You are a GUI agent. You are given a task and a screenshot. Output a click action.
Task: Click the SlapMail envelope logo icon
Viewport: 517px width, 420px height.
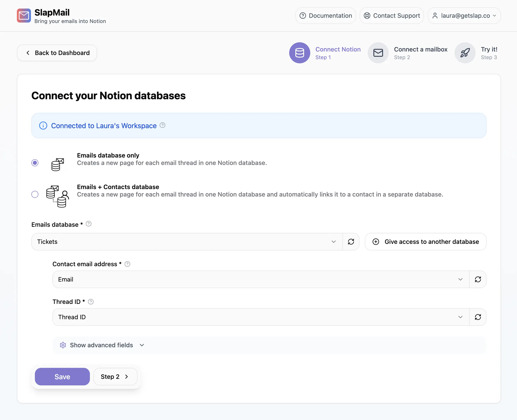tap(24, 16)
